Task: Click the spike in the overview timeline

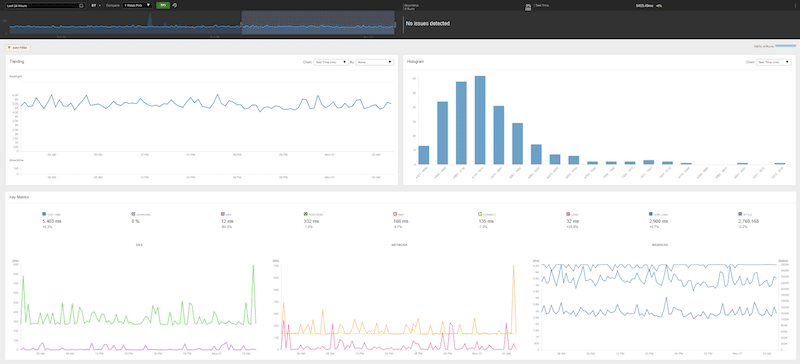Action: (150, 19)
